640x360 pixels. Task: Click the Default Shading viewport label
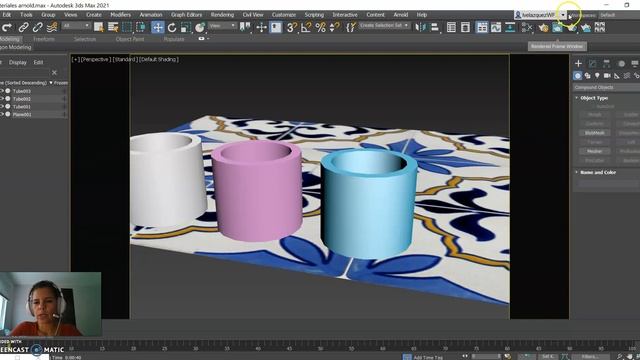tap(159, 60)
